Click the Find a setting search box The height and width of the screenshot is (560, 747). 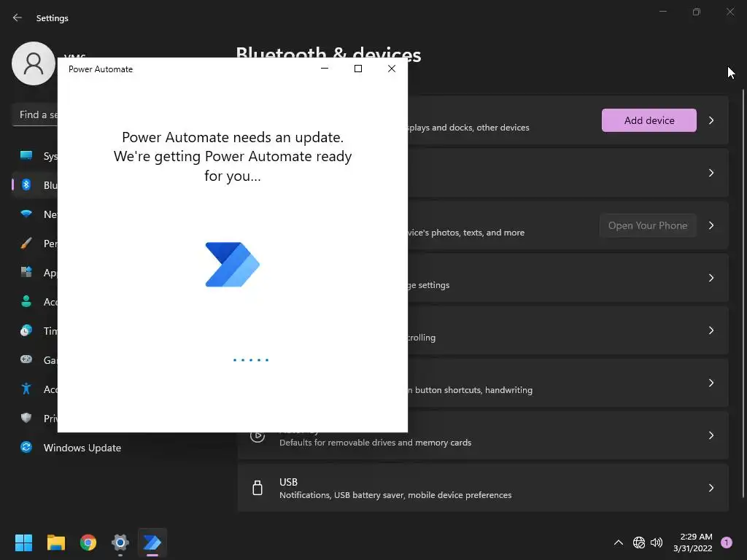(x=35, y=114)
